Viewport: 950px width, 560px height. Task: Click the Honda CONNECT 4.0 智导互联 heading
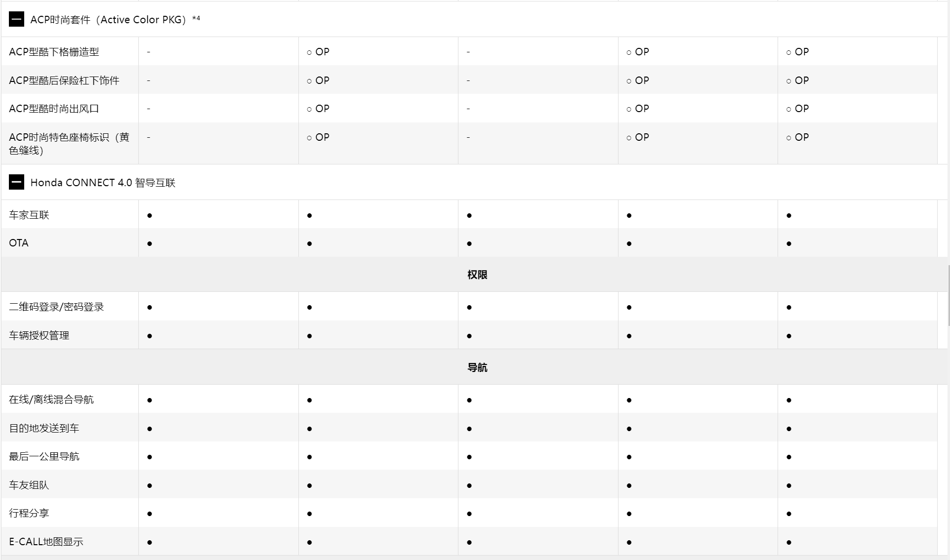[103, 183]
